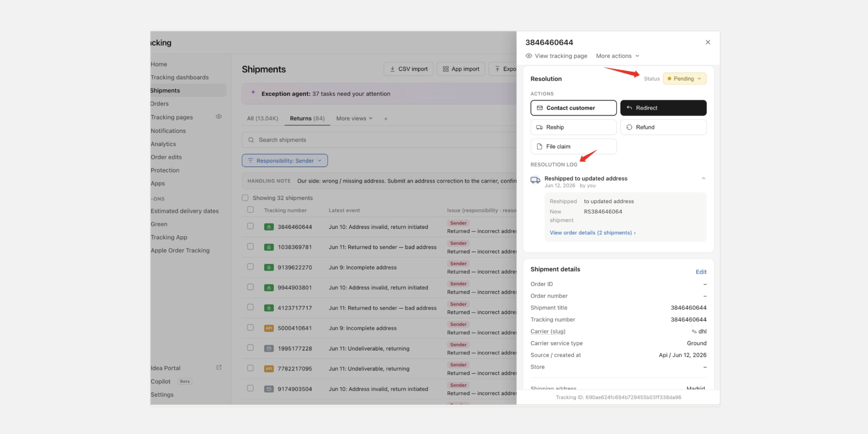Click the refund circle icon
Screen dimensions: 868x434
tap(629, 127)
